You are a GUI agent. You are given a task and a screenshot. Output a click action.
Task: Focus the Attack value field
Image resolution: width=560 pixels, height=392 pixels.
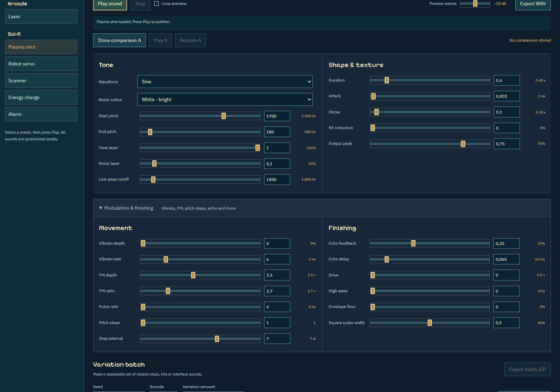506,96
